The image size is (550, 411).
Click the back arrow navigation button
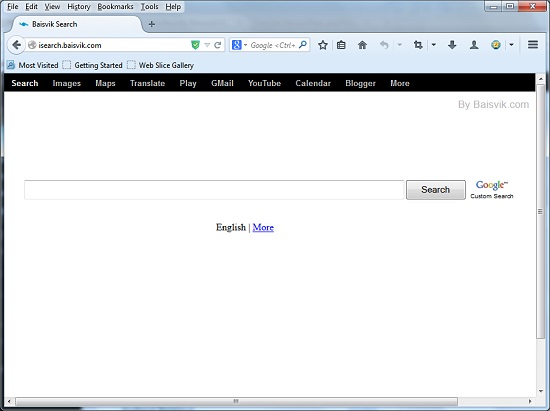coord(16,45)
